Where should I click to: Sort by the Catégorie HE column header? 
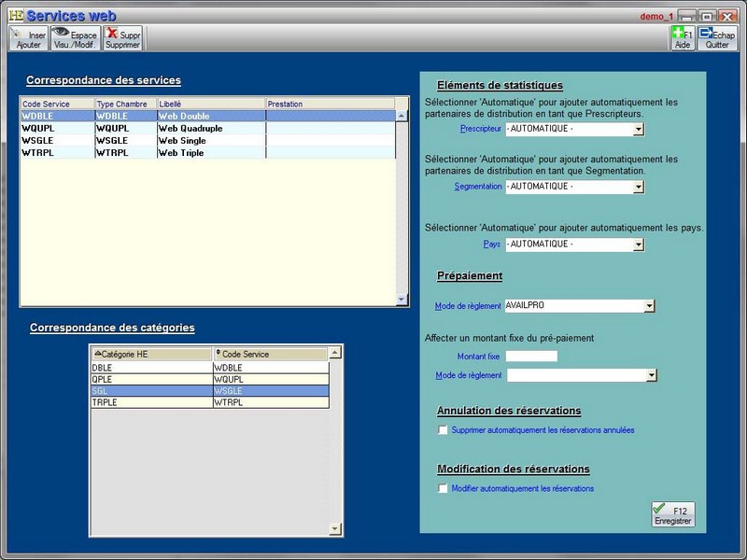tap(150, 355)
